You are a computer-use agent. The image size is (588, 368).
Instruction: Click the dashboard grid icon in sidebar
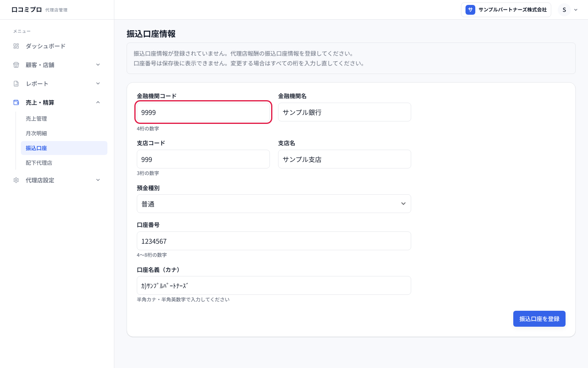[16, 46]
